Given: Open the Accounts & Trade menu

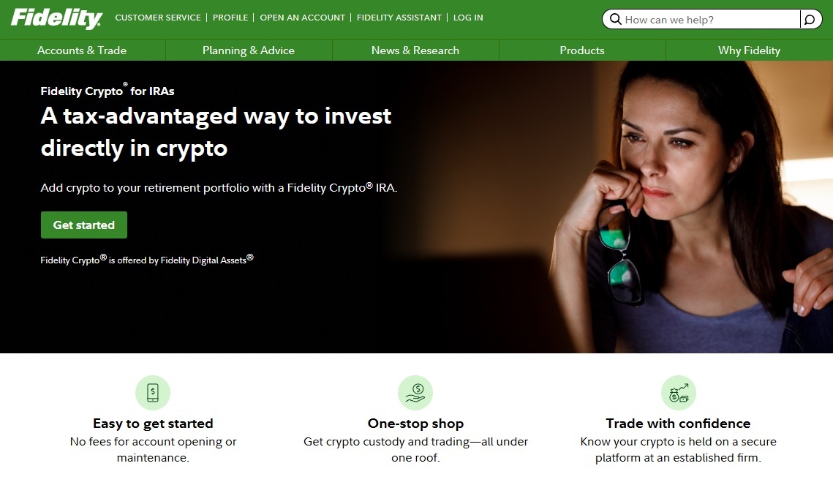Looking at the screenshot, I should pyautogui.click(x=82, y=50).
